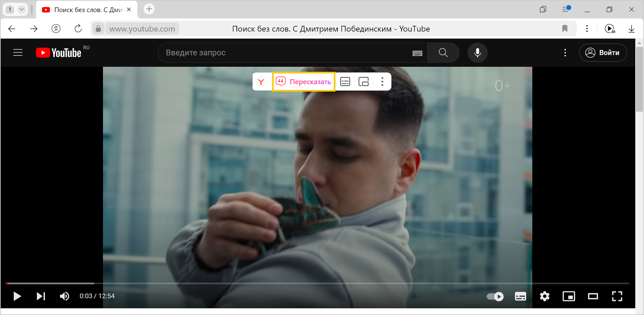Open the Yandex toolbar three-dot menu
The image size is (644, 315).
point(382,81)
